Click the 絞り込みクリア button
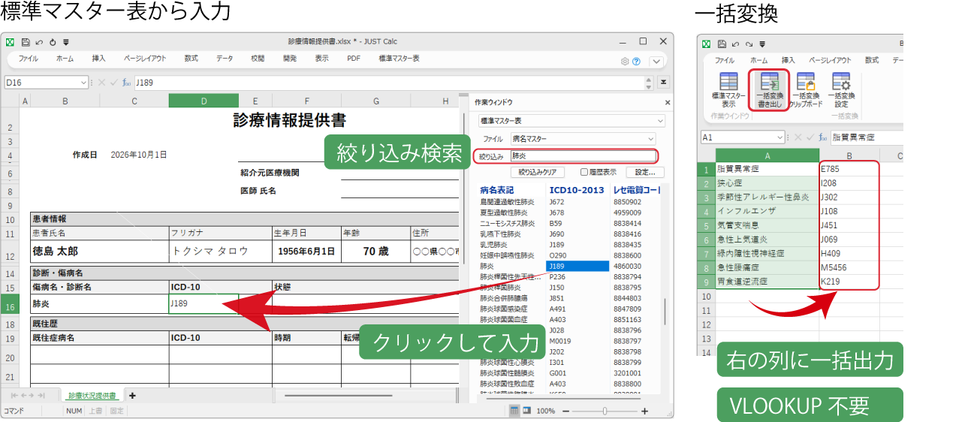 (538, 172)
